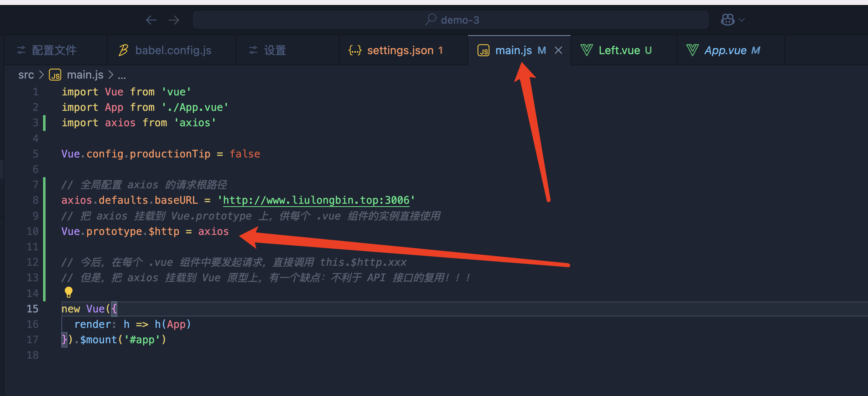Viewport: 868px width, 396px height.
Task: Click the Vue icon on Left.vue tab
Action: (x=587, y=50)
